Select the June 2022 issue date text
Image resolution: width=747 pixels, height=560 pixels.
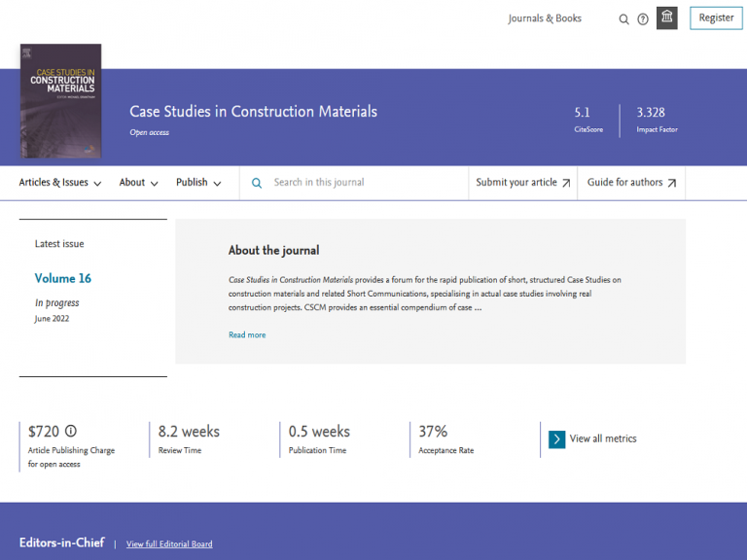click(x=52, y=319)
